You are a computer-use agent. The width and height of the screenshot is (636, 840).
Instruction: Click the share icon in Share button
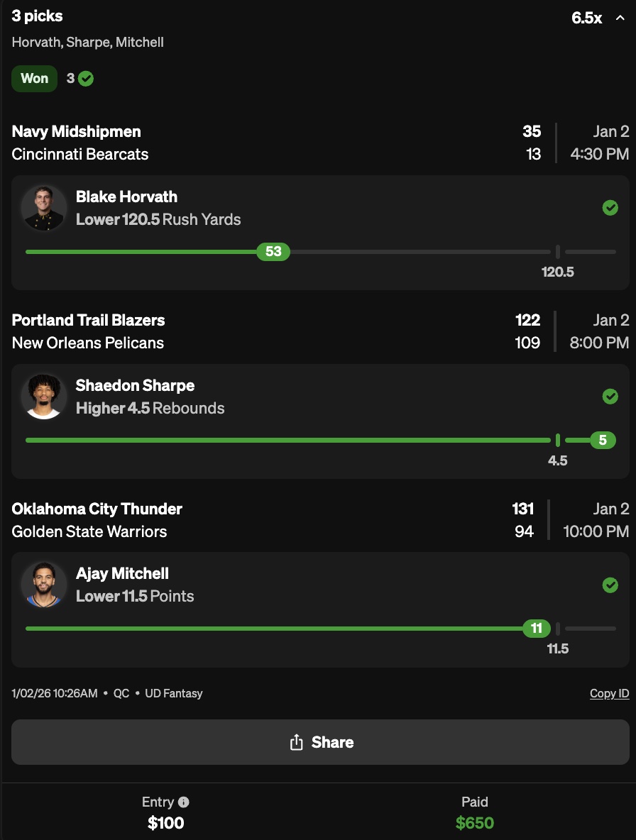(297, 742)
